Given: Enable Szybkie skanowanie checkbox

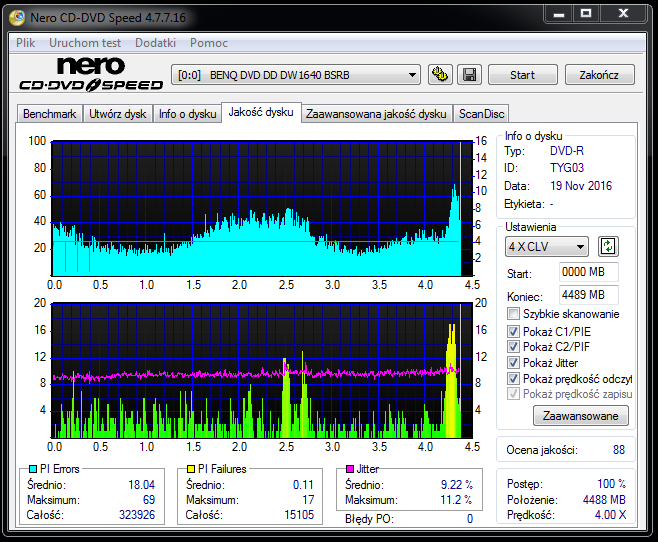Looking at the screenshot, I should pos(513,314).
